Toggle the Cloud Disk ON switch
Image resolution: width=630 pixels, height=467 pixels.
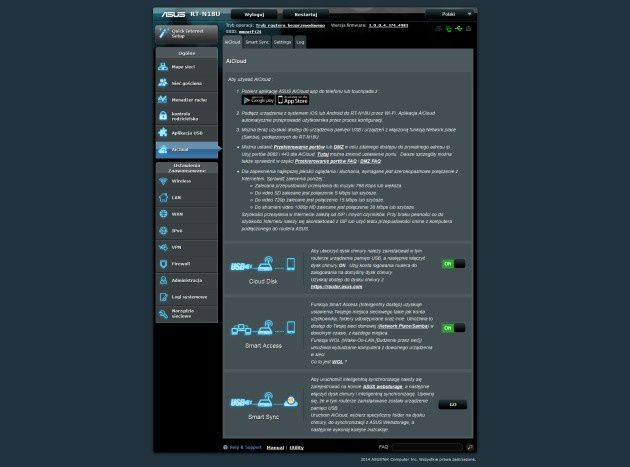453,264
